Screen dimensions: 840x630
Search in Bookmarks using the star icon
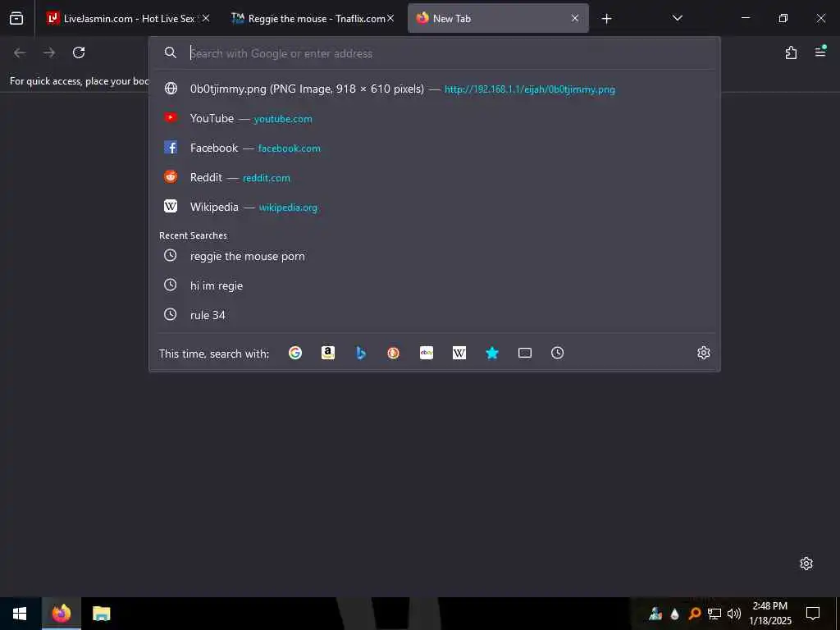coord(492,353)
